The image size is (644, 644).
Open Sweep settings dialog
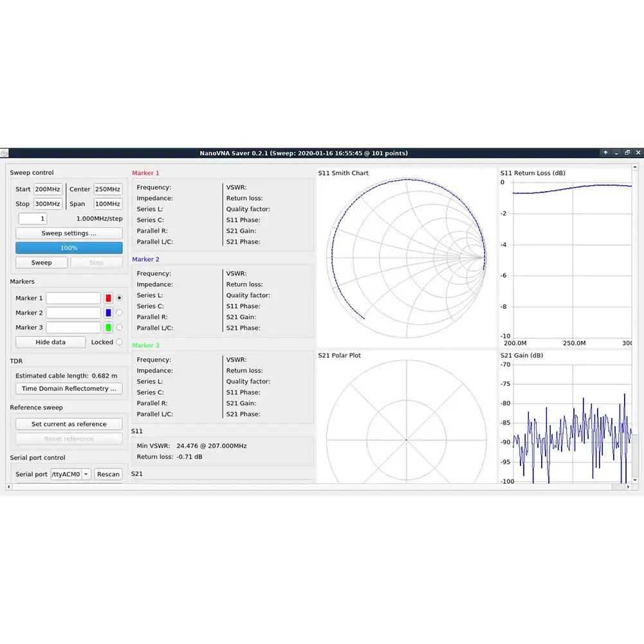click(x=69, y=234)
